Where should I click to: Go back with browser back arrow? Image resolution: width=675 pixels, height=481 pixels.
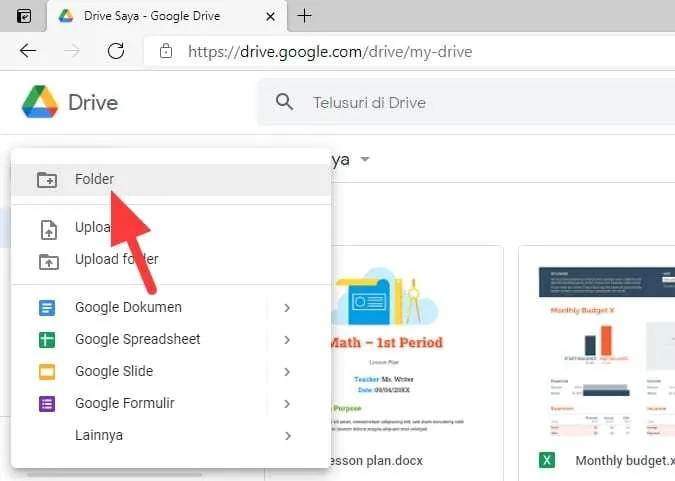[28, 51]
